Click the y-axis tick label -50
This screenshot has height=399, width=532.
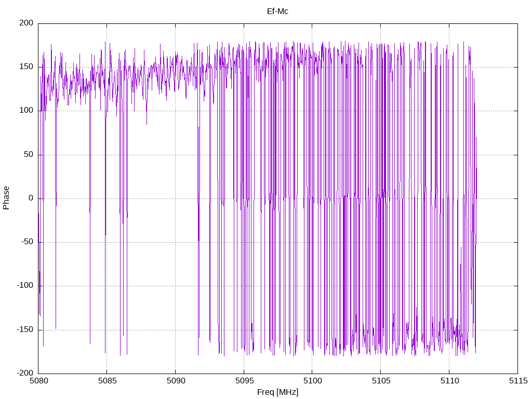click(27, 242)
